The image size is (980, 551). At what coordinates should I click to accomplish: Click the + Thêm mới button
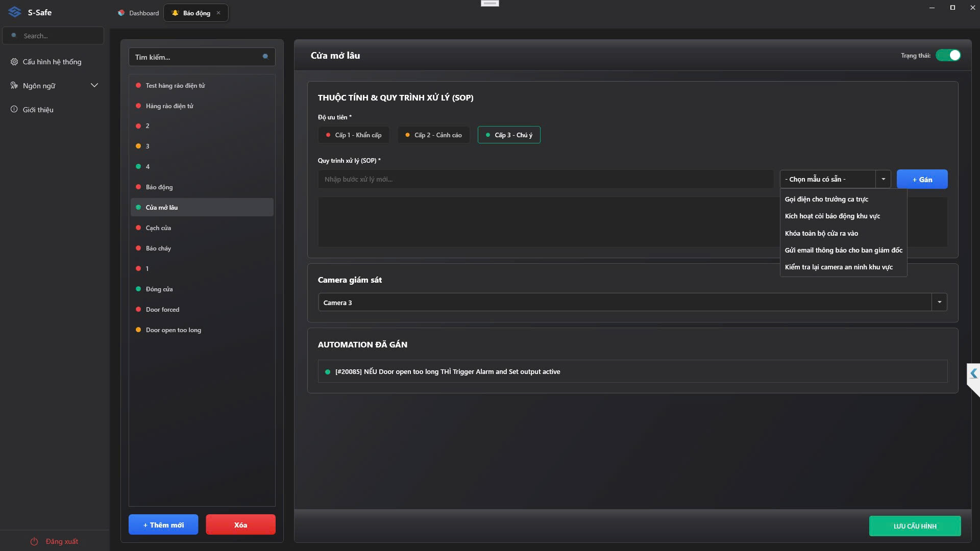click(163, 524)
